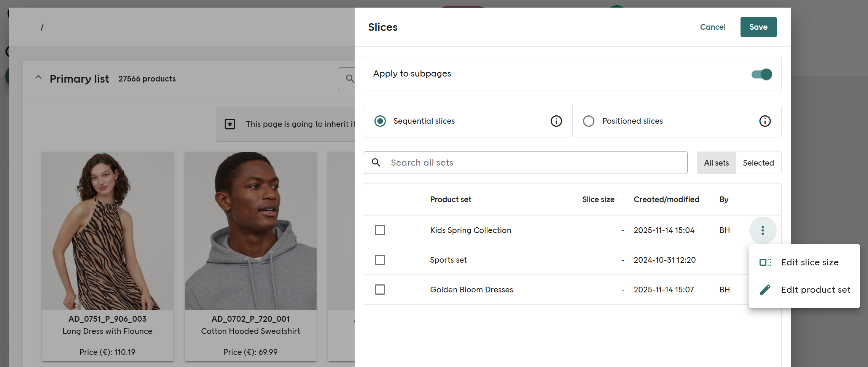The width and height of the screenshot is (868, 367).
Task: Select the Sequential slices radio button
Action: click(380, 121)
